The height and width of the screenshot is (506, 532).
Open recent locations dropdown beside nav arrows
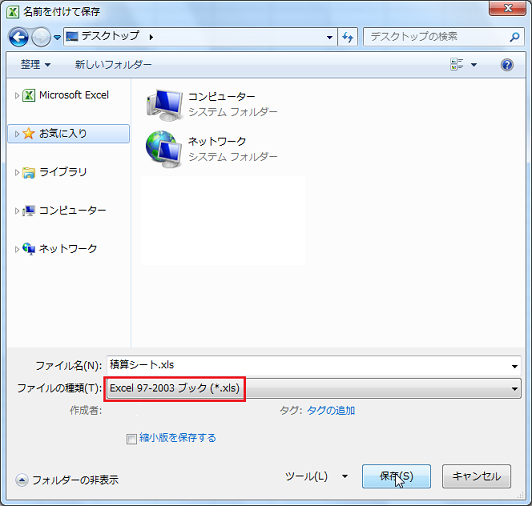point(57,37)
